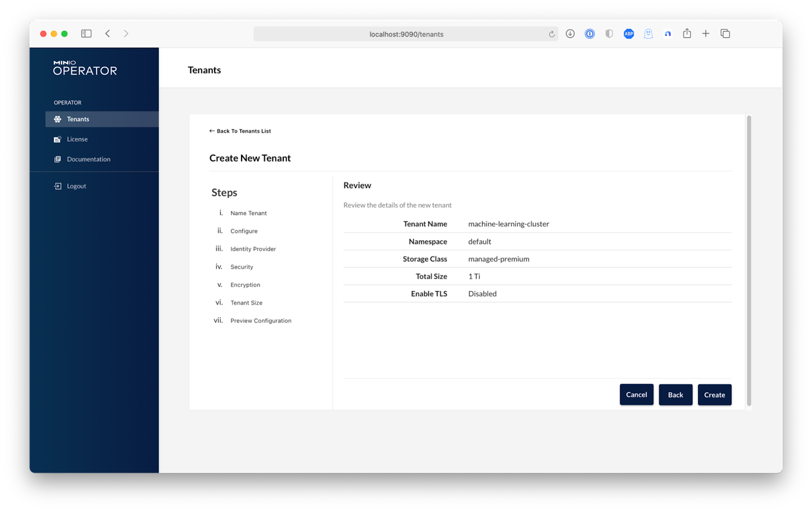Viewport: 812px width, 512px height.
Task: Cancel the new tenant creation
Action: [636, 395]
